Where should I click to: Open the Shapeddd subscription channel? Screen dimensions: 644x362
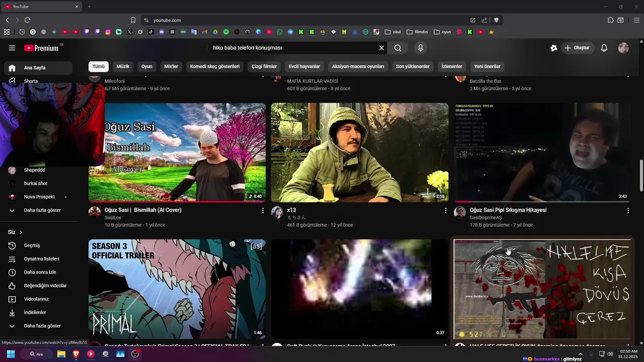tap(38, 170)
